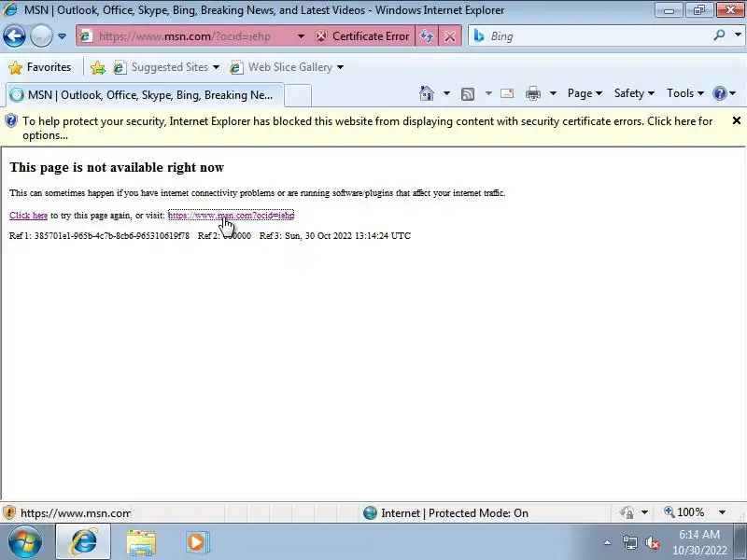Open a new blank tab
Image resolution: width=747 pixels, height=560 pixels.
pyautogui.click(x=298, y=95)
